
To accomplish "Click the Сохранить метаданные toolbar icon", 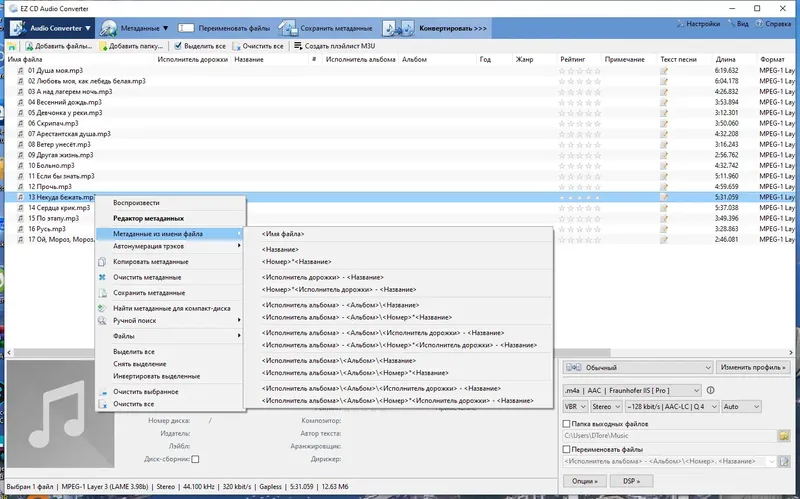I will click(x=288, y=28).
